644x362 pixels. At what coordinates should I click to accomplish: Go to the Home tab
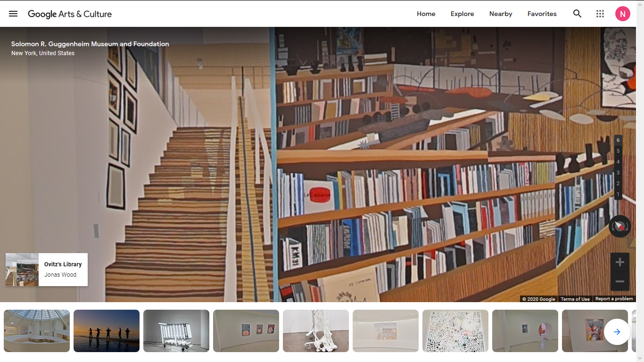(426, 14)
